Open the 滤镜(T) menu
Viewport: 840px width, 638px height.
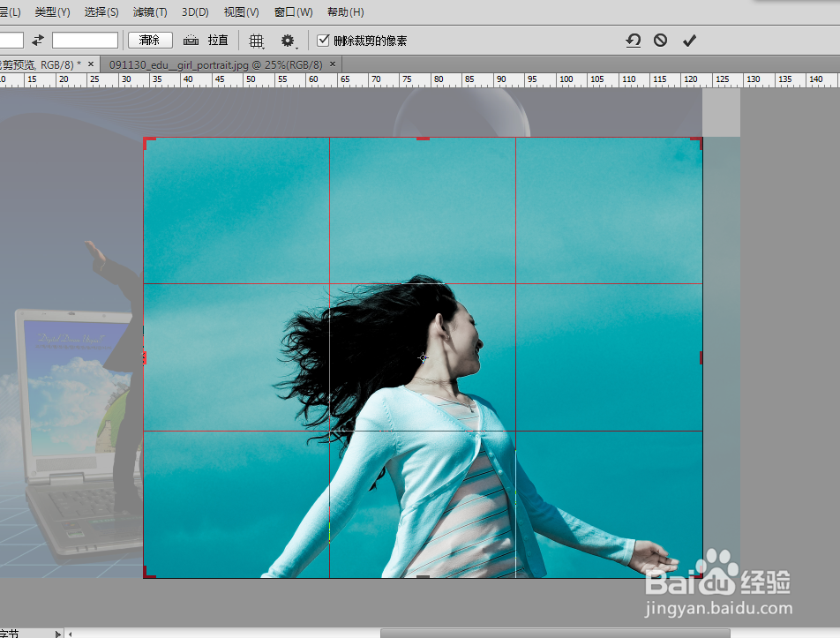click(150, 11)
